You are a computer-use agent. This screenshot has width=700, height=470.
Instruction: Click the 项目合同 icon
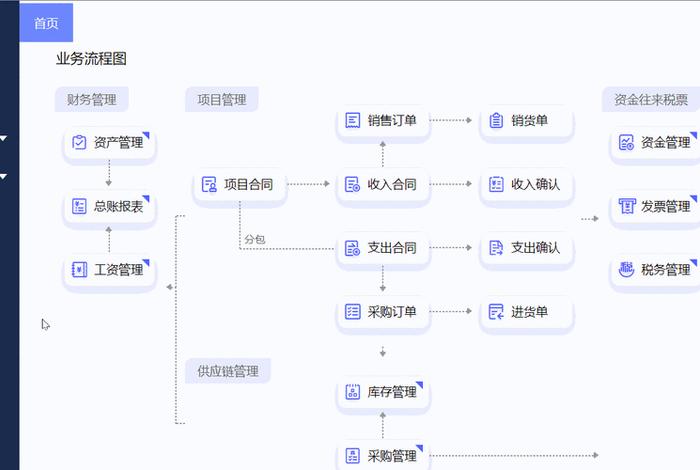click(209, 184)
